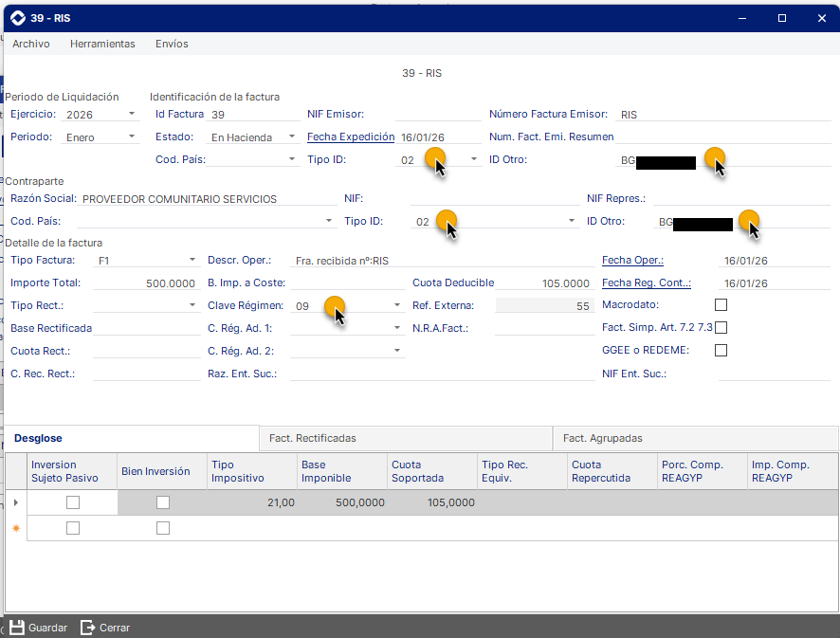Switch to Fact. Agrupadas tab
Image resolution: width=840 pixels, height=638 pixels.
pos(695,438)
